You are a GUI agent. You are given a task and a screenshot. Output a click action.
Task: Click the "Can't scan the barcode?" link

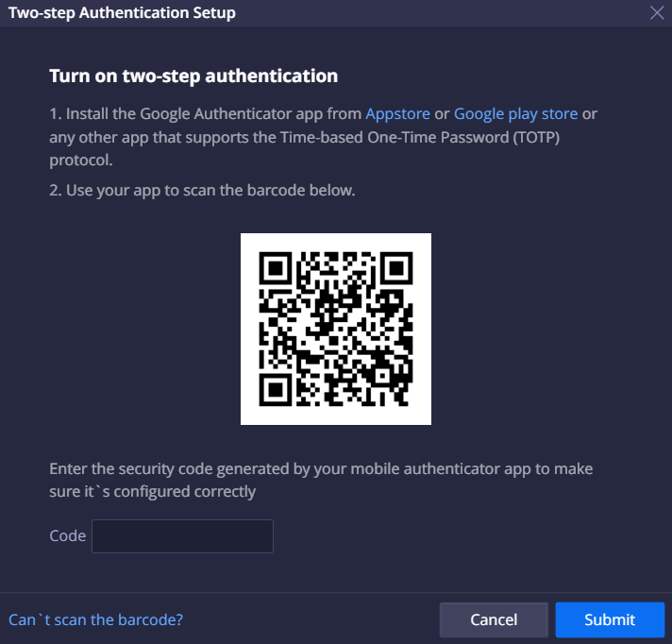[95, 619]
